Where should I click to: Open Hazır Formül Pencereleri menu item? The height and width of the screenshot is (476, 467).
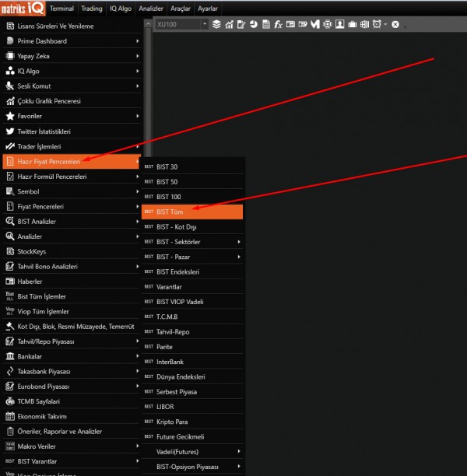(x=72, y=177)
